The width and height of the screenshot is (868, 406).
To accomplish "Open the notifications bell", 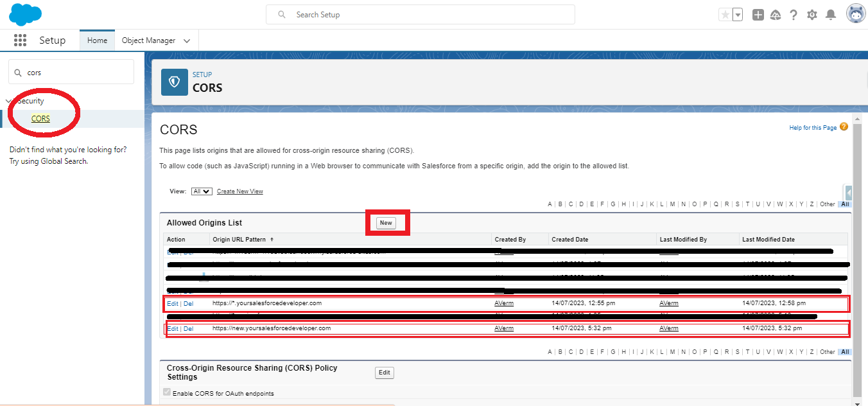I will (x=831, y=15).
